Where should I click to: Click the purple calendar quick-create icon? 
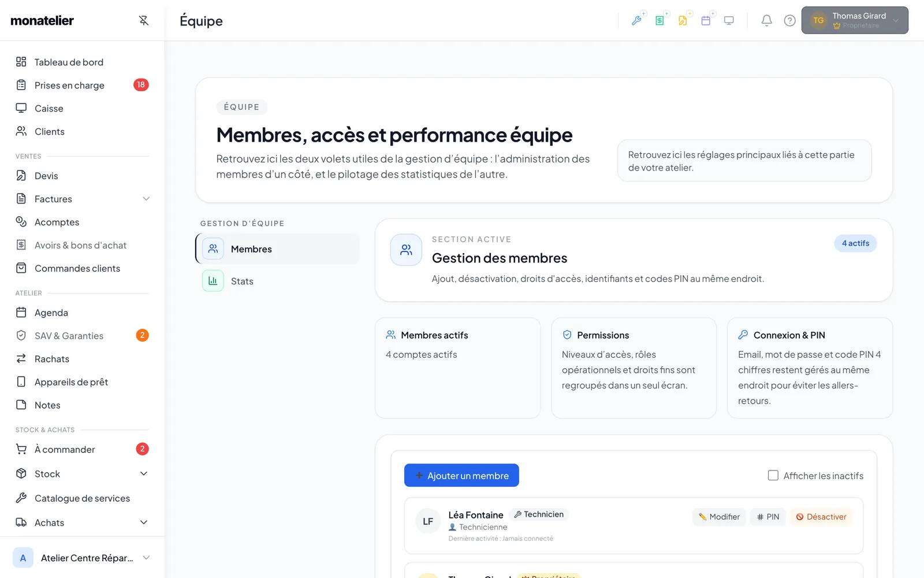tap(706, 20)
